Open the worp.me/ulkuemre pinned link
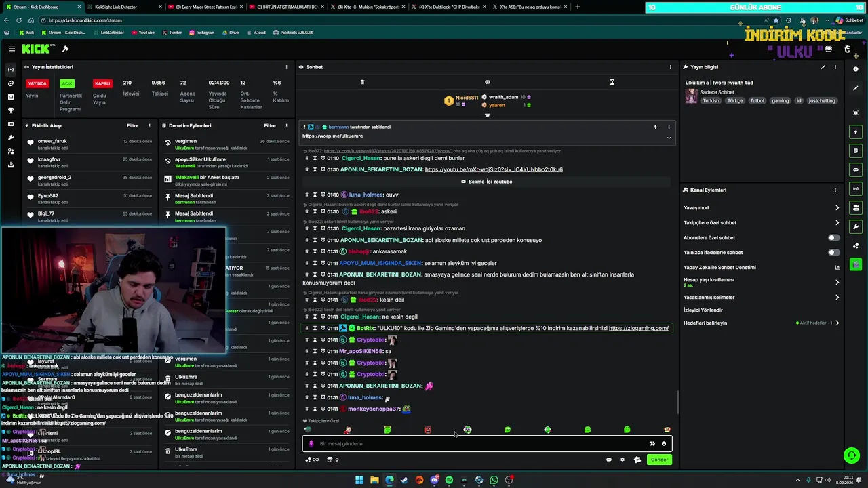Screen dimensions: 868x488 click(332, 136)
